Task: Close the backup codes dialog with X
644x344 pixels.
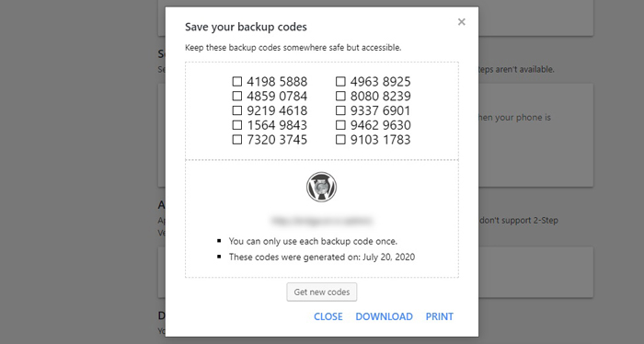Action: pyautogui.click(x=461, y=22)
